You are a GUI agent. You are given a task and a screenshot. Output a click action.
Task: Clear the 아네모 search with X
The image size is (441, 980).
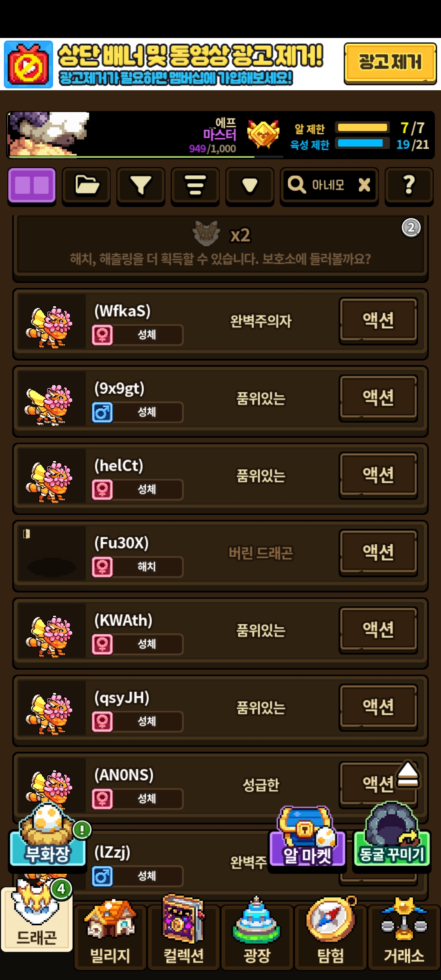(364, 185)
